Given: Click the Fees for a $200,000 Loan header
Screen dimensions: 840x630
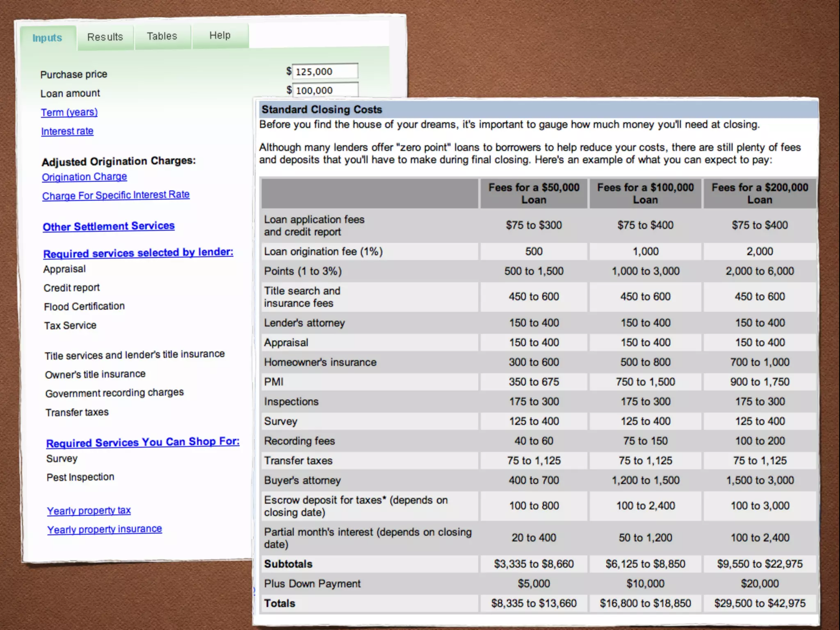Looking at the screenshot, I should (x=760, y=194).
